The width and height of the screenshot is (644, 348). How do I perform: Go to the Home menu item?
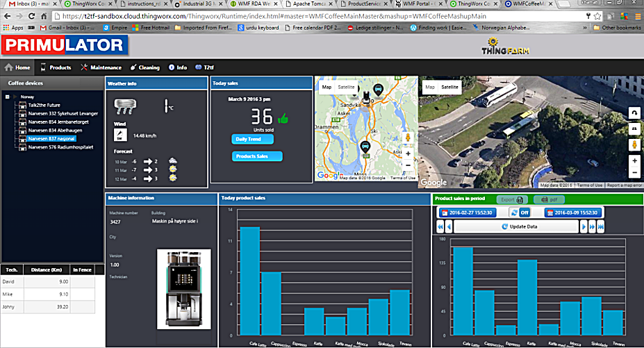tap(17, 67)
